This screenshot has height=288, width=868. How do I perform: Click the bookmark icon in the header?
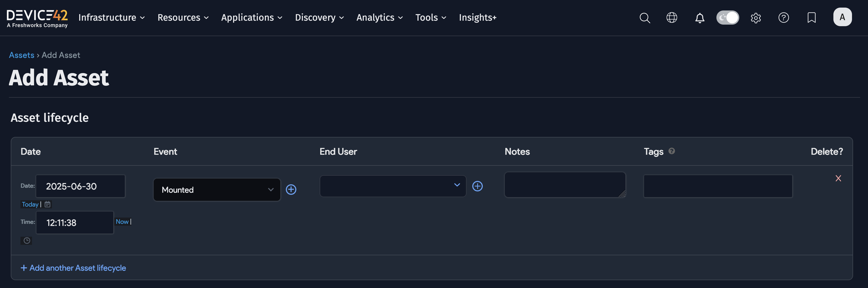[x=811, y=18]
